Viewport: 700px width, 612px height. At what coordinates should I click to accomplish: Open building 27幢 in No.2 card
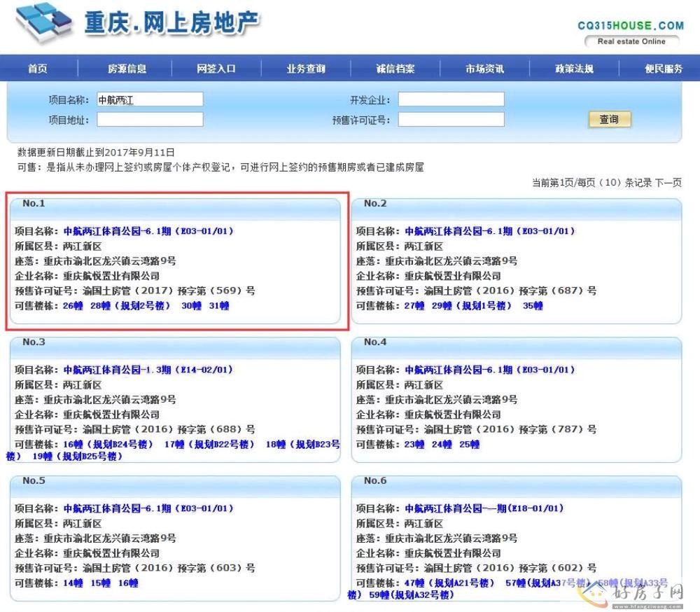pyautogui.click(x=414, y=305)
